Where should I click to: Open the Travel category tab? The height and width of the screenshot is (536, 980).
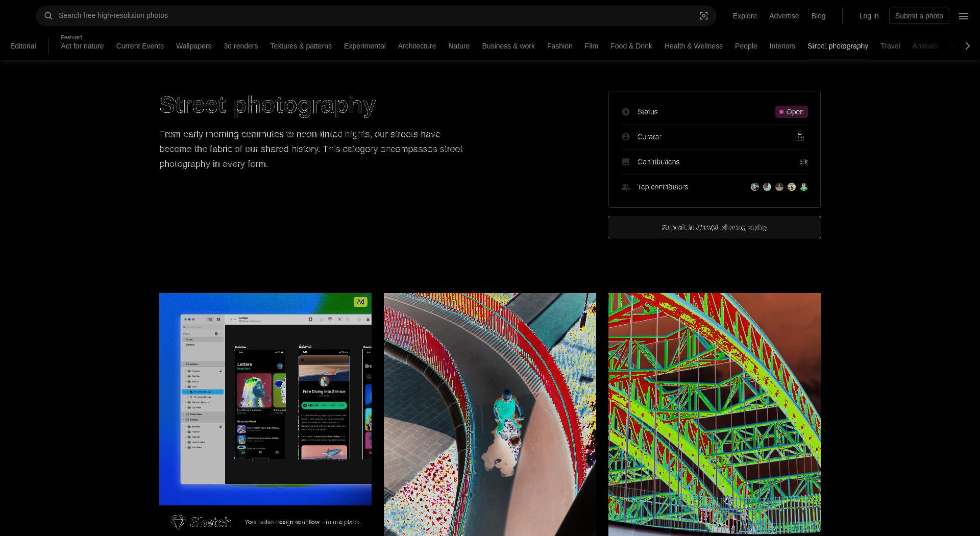[x=890, y=46]
